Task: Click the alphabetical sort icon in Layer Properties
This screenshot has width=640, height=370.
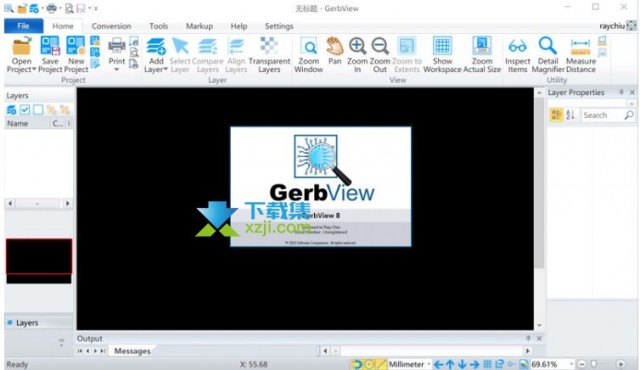Action: (570, 115)
